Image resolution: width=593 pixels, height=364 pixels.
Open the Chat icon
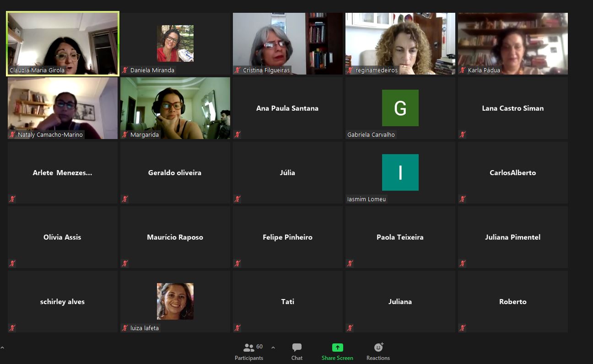297,348
